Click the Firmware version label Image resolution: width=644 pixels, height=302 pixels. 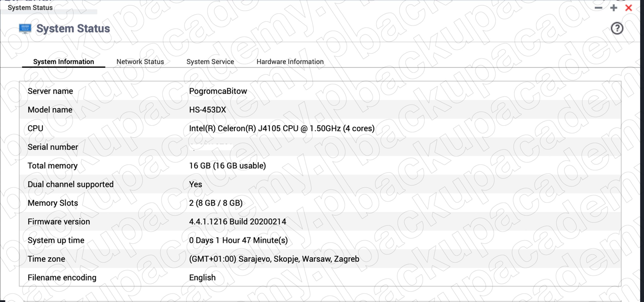(x=59, y=221)
